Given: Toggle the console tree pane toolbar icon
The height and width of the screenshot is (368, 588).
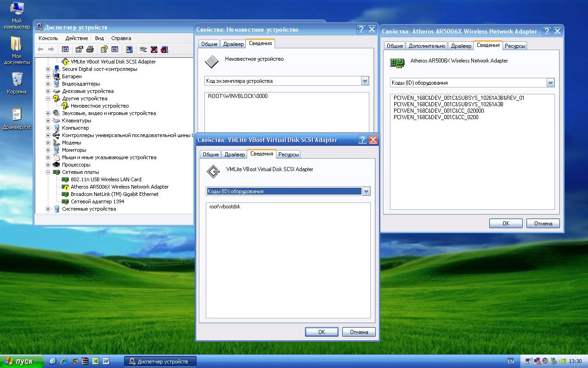Looking at the screenshot, I should click(x=65, y=49).
